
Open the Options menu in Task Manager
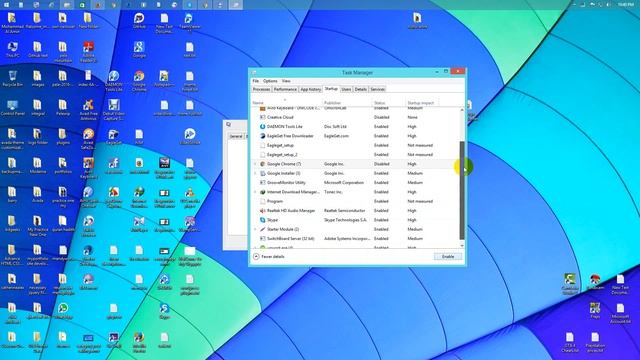270,81
